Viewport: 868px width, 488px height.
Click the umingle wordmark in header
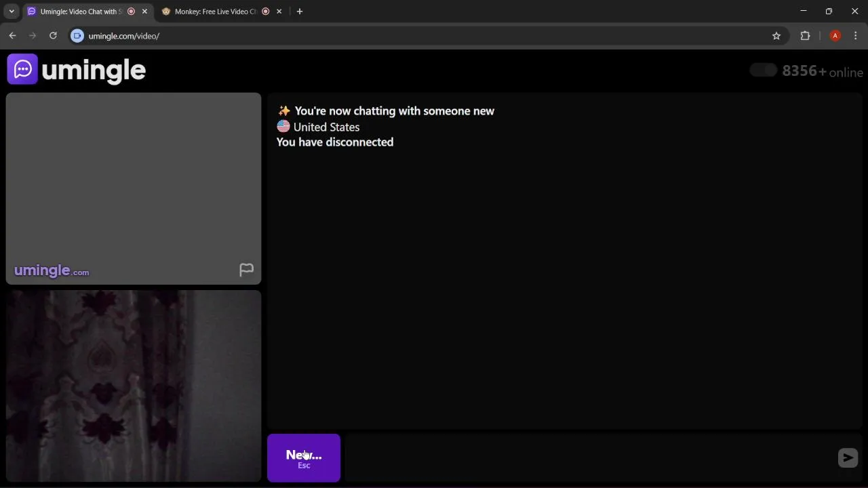94,70
